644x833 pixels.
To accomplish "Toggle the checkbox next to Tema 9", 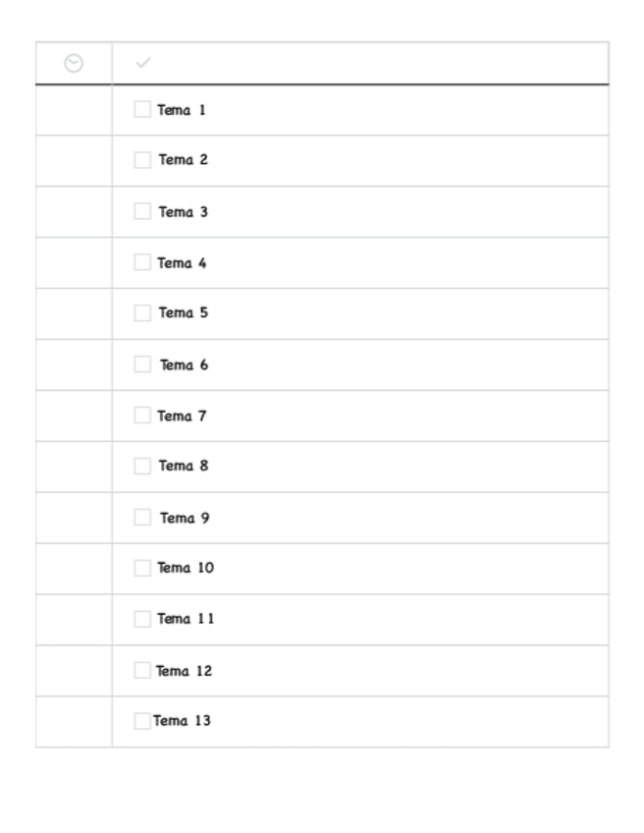I will [x=142, y=517].
